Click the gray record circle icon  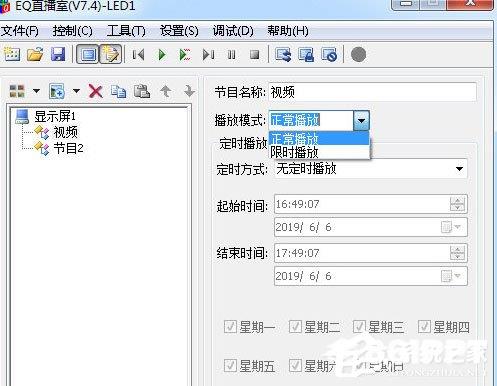pyautogui.click(x=358, y=54)
